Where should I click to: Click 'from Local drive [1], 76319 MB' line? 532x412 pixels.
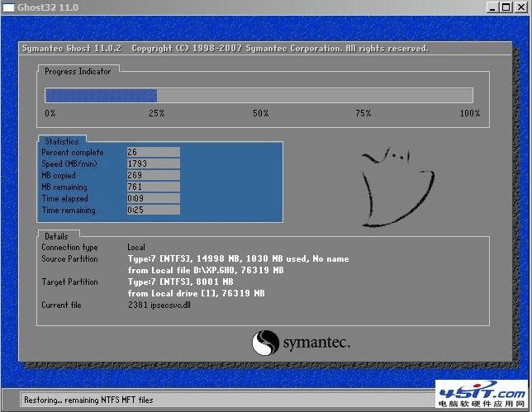click(x=196, y=293)
